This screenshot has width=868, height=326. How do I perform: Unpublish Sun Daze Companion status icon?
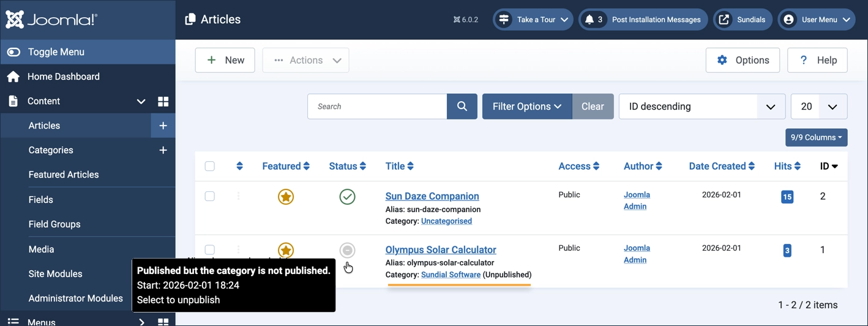[x=347, y=197]
